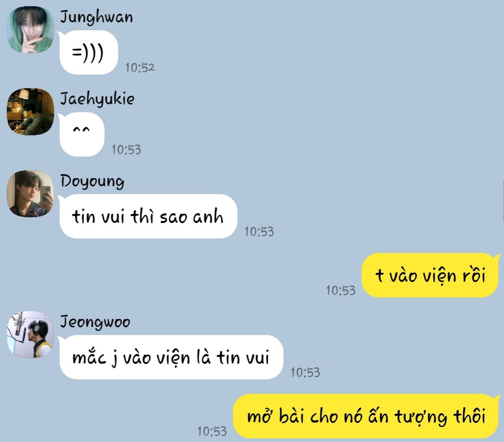Select the "=)))" message bubble
504x442 pixels.
[88, 52]
